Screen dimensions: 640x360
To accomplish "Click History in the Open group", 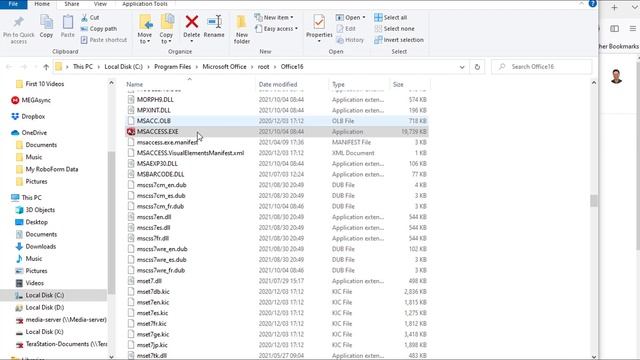I will click(x=350, y=40).
